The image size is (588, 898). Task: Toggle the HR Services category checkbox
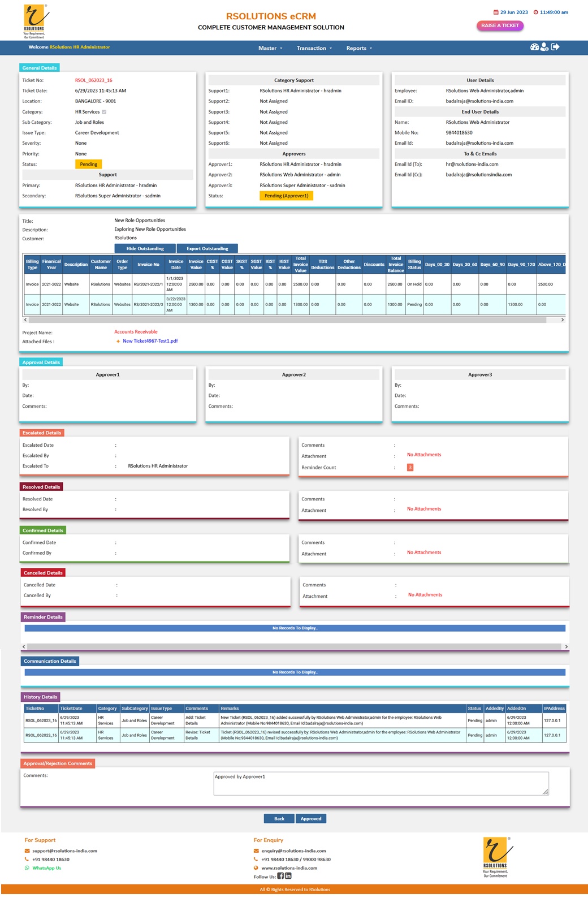click(x=104, y=112)
